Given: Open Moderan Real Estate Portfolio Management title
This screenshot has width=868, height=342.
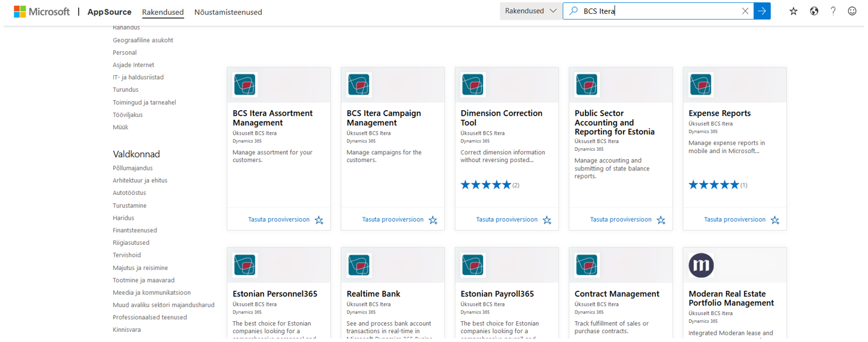Looking at the screenshot, I should pos(731,298).
